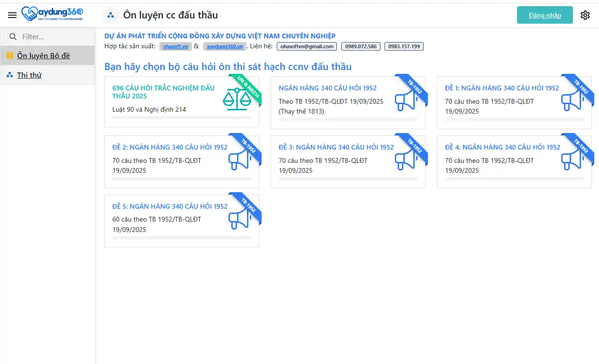Focus the sidebar Filter search field
599x364 pixels.
[x=52, y=36]
